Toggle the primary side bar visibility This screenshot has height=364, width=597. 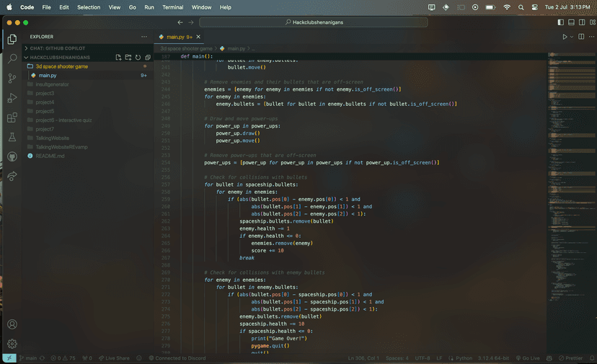pos(560,22)
